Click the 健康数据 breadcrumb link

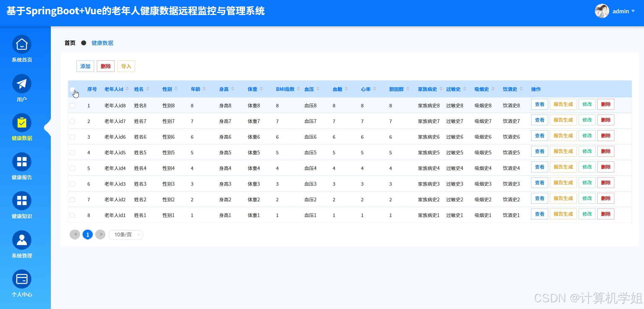pyautogui.click(x=102, y=43)
